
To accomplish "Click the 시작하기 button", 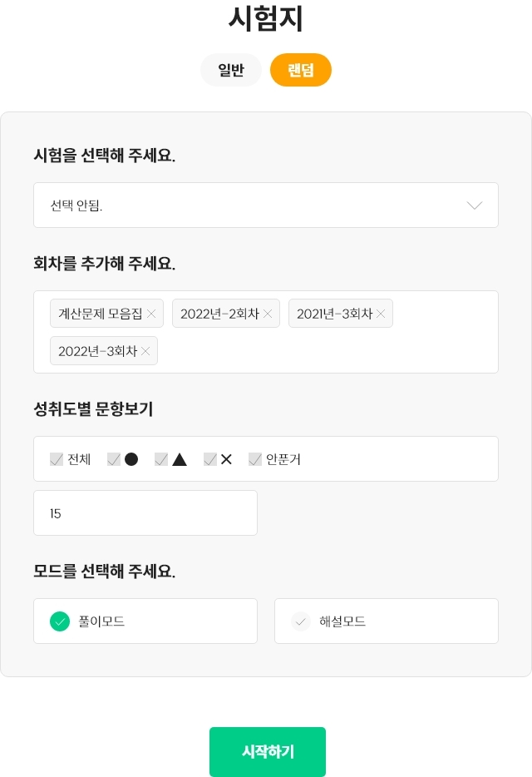I will (x=268, y=752).
